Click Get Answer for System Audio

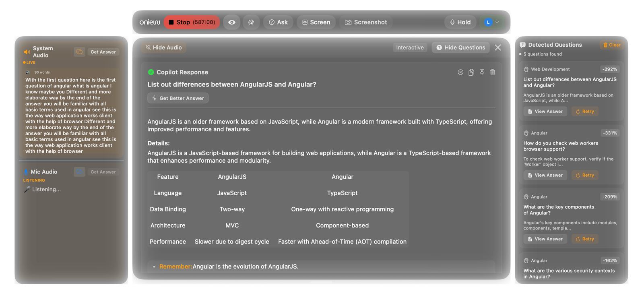pyautogui.click(x=103, y=52)
